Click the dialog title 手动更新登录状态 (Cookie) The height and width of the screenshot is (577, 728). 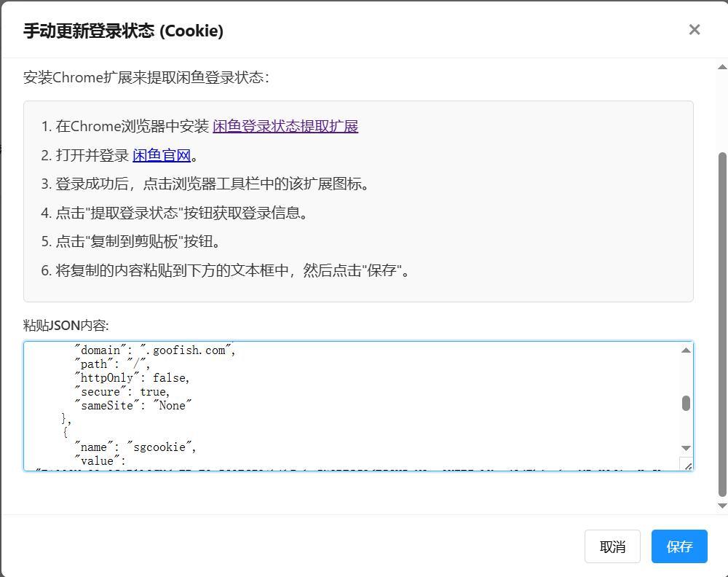[124, 31]
